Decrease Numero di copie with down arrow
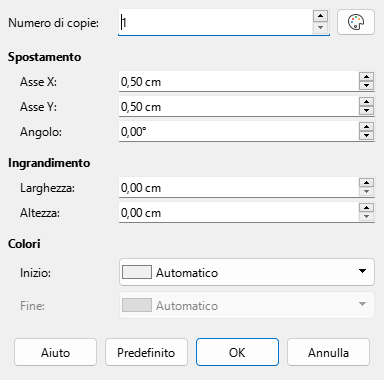The height and width of the screenshot is (380, 384). [320, 28]
